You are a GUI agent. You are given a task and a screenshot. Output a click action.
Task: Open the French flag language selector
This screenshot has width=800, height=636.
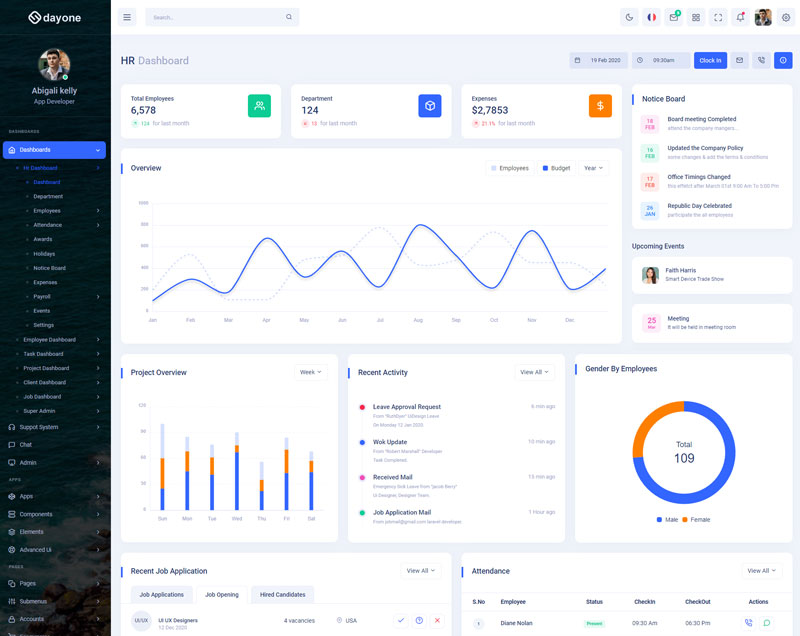tap(652, 17)
